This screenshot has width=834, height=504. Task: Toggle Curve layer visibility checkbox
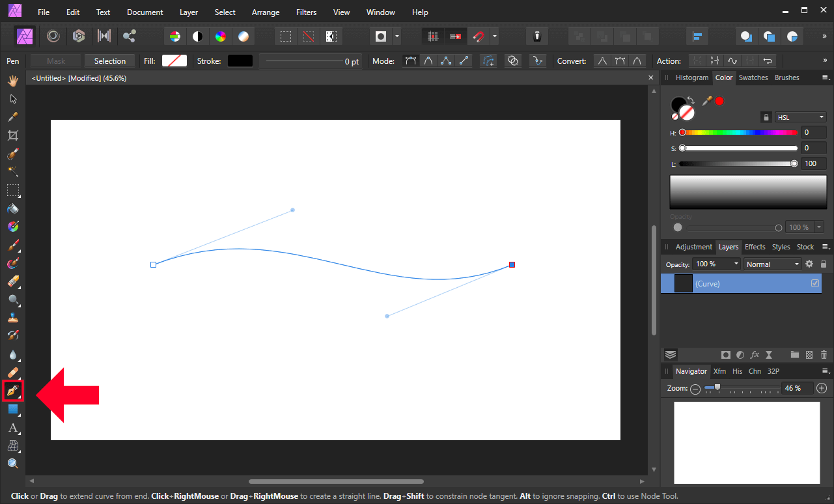click(815, 283)
